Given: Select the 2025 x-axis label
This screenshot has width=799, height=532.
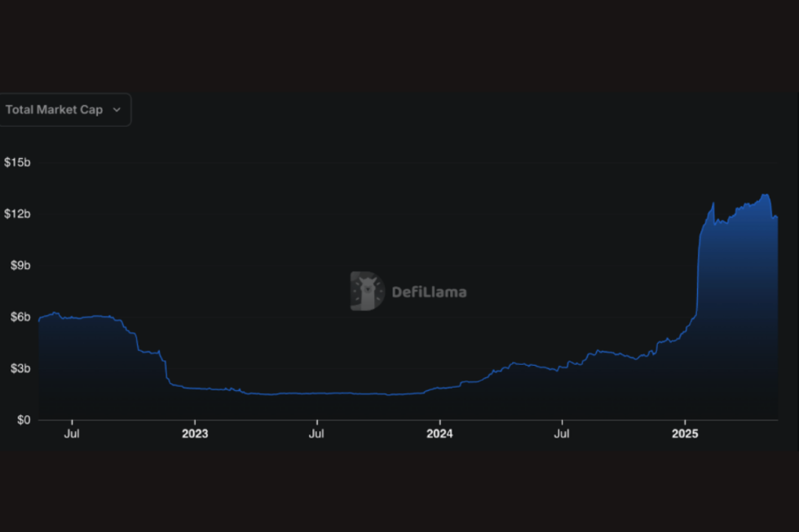Looking at the screenshot, I should (x=686, y=434).
